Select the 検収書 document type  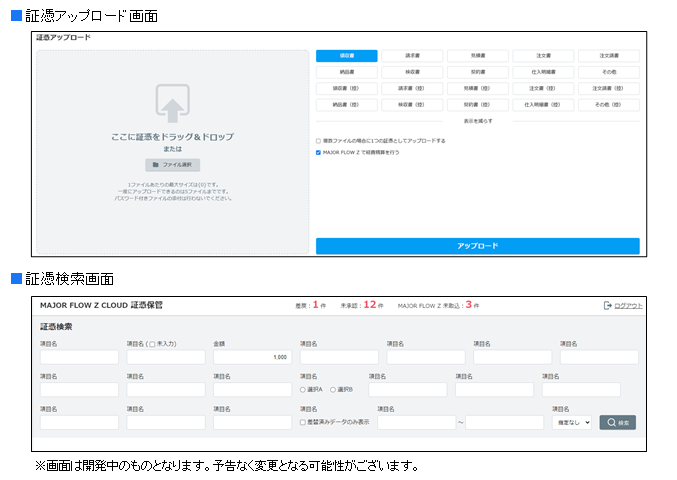412,72
